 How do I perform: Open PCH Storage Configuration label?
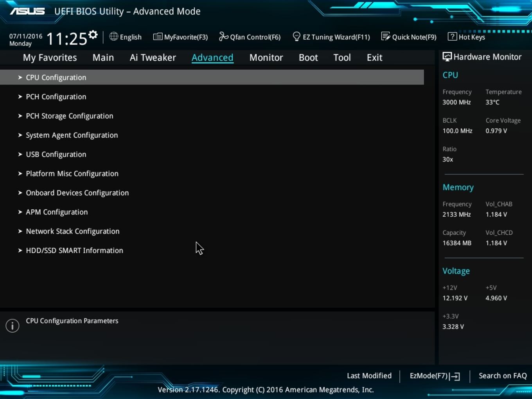pyautogui.click(x=70, y=116)
